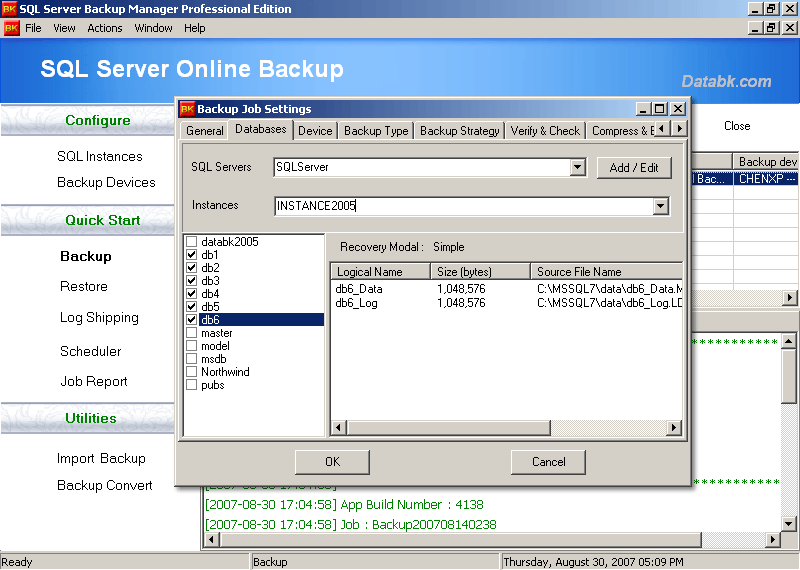Open the File menu
Screen dimensions: 800x570
point(33,28)
